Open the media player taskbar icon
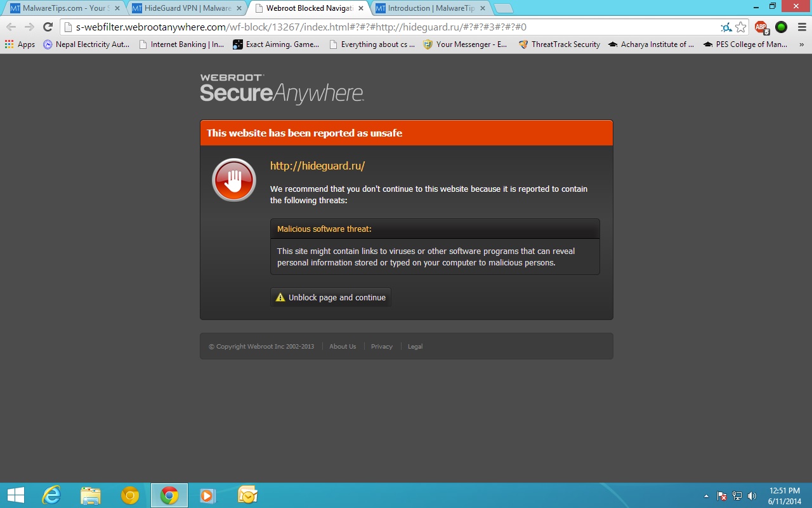This screenshot has height=508, width=812. 207,495
